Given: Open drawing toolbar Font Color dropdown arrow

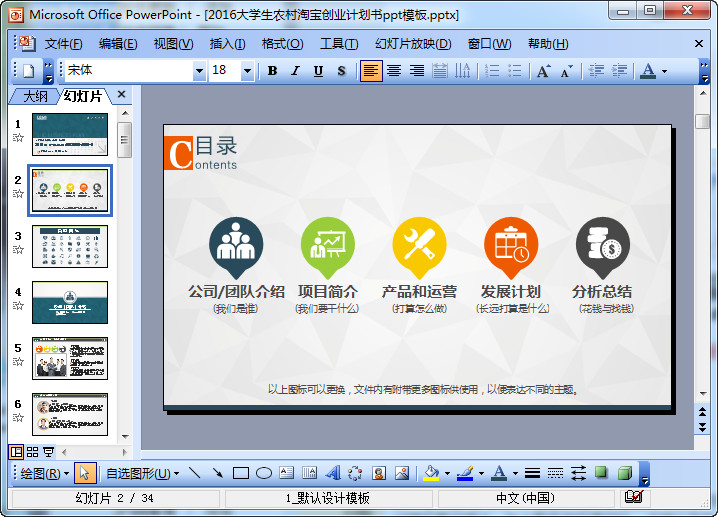Looking at the screenshot, I should pyautogui.click(x=515, y=473).
